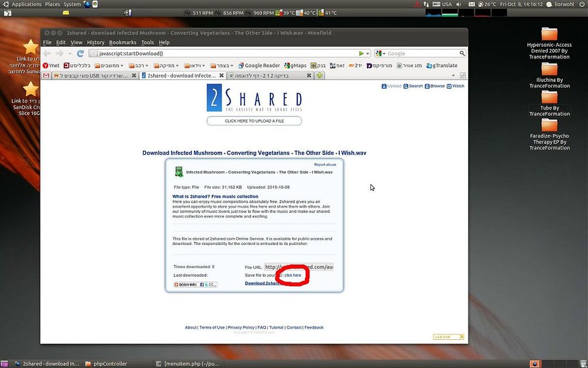Viewport: 588px width, 368px height.
Task: Open the Applications menu in top panel
Action: [x=26, y=4]
